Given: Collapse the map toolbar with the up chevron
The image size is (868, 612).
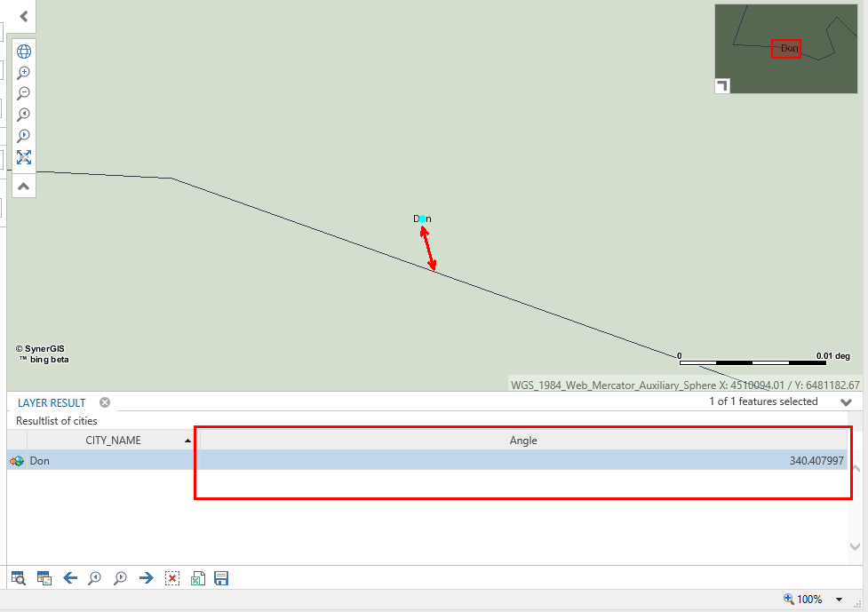Looking at the screenshot, I should click(x=23, y=186).
